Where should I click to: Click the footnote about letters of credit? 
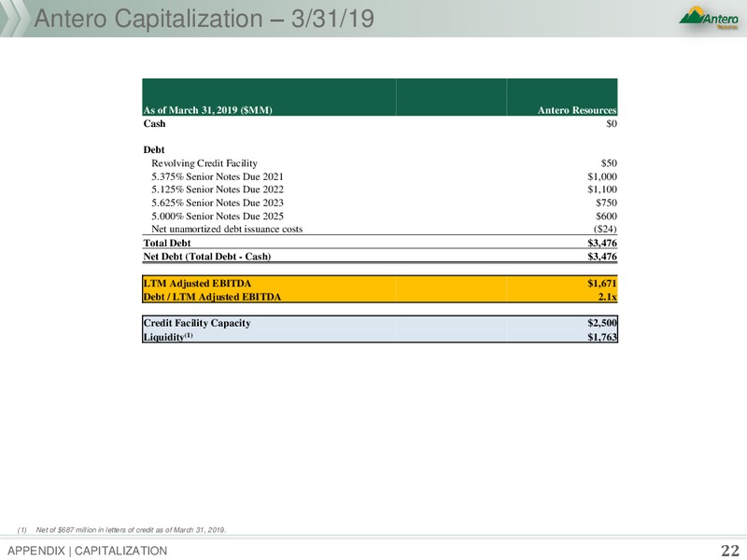(122, 529)
